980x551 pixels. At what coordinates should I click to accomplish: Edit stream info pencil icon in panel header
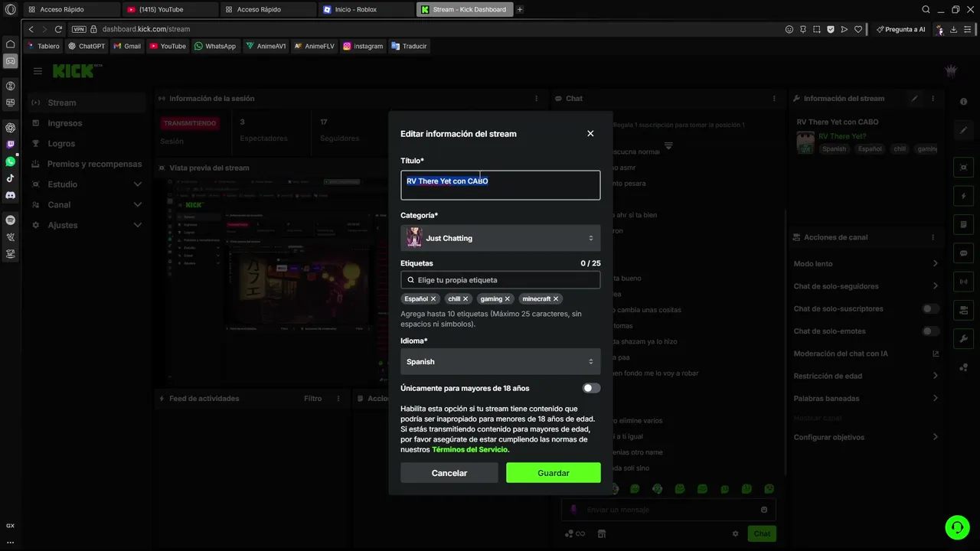914,99
